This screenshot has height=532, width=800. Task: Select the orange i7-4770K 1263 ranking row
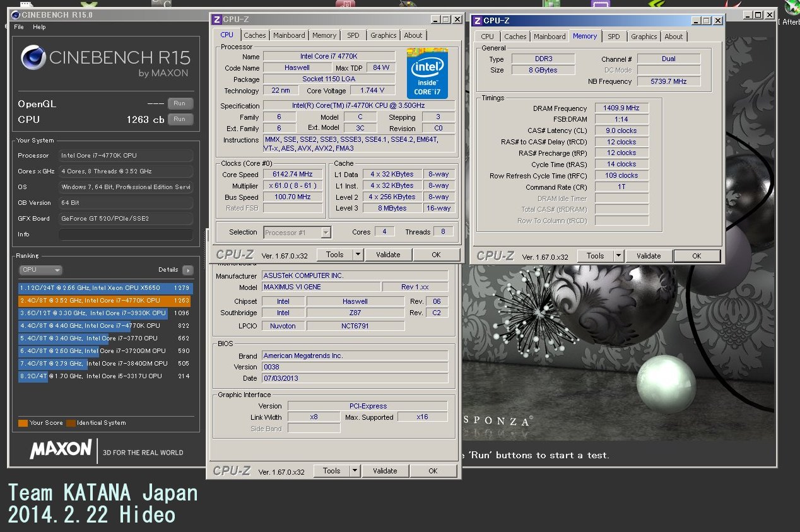[x=105, y=301]
